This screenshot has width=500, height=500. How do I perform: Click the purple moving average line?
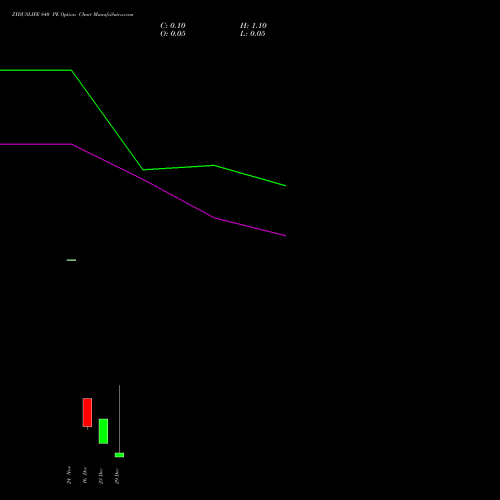tap(143, 180)
